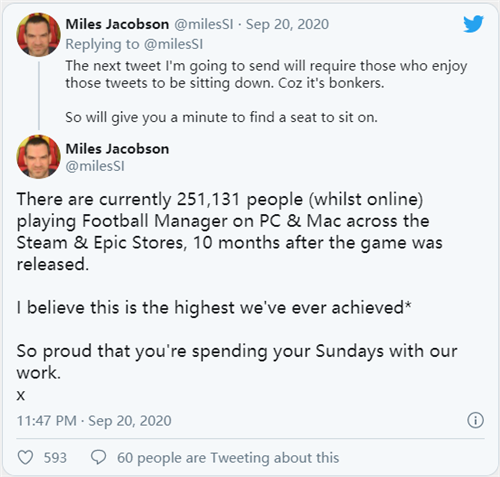Follow @milesSI in the Replying to line
The height and width of the screenshot is (477, 500).
[173, 44]
